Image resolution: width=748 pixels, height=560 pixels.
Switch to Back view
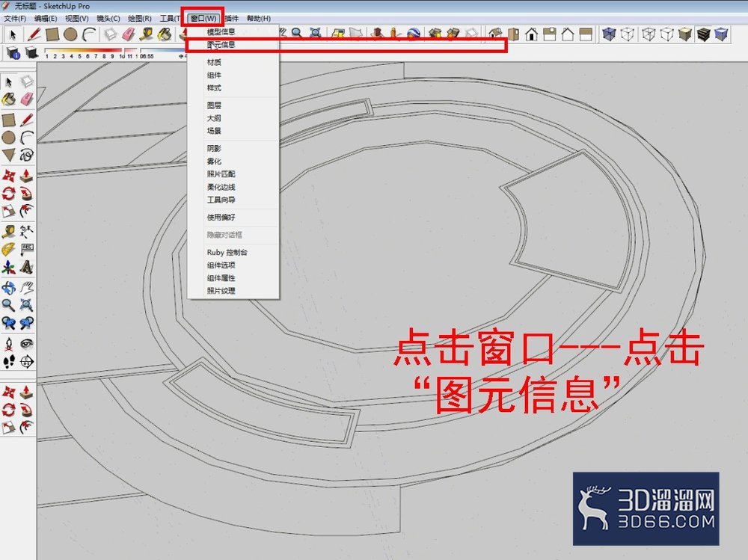tap(568, 34)
